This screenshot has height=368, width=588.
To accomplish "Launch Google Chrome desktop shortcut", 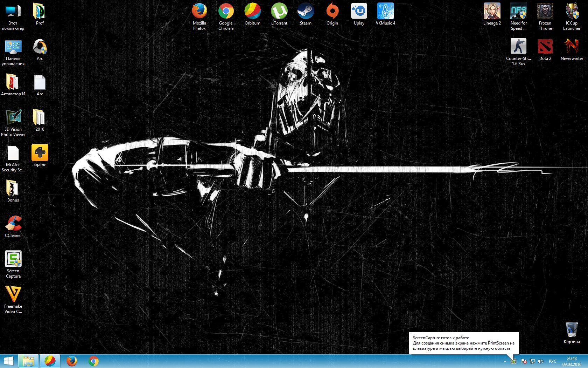I will [226, 16].
